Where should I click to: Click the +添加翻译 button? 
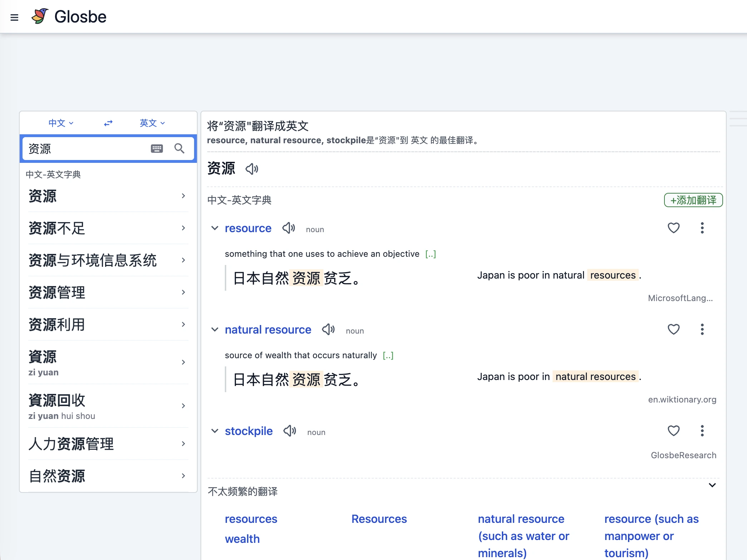(x=693, y=200)
